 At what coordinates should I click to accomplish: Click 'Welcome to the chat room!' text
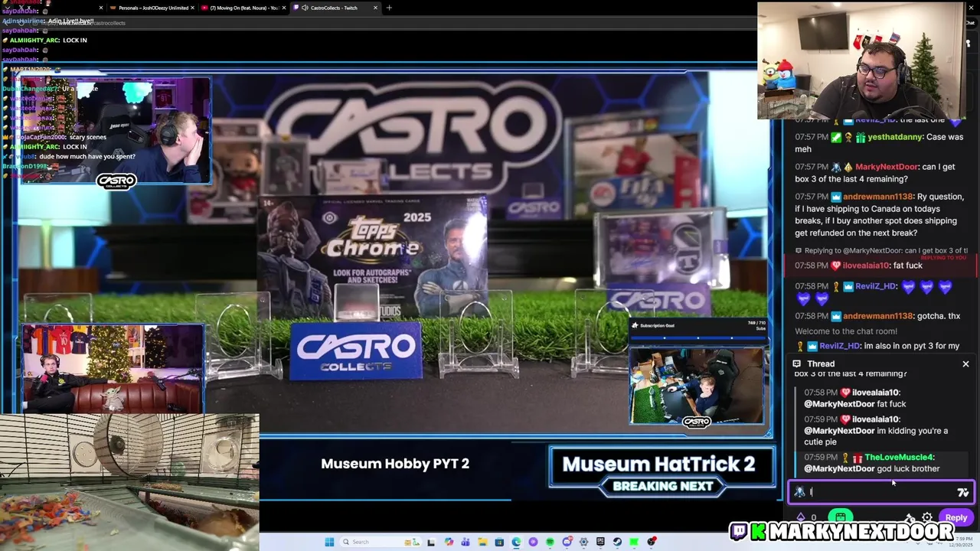click(x=845, y=331)
